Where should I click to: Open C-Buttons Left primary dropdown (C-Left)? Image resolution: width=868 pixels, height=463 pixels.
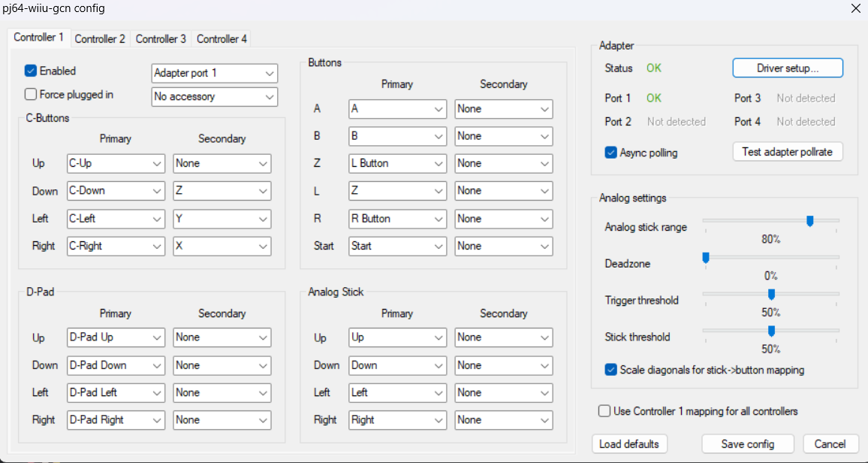pos(116,219)
